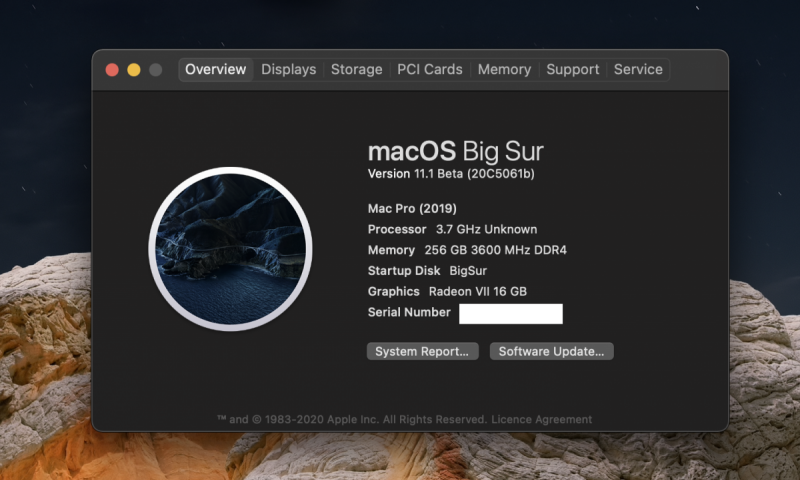Select the PCI Cards tab
The height and width of the screenshot is (480, 800).
(x=430, y=69)
